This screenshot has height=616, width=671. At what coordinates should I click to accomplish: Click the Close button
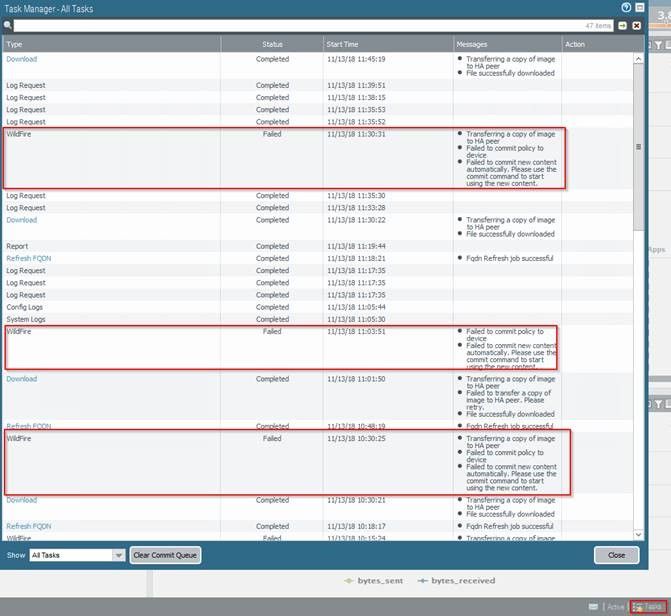(x=616, y=555)
